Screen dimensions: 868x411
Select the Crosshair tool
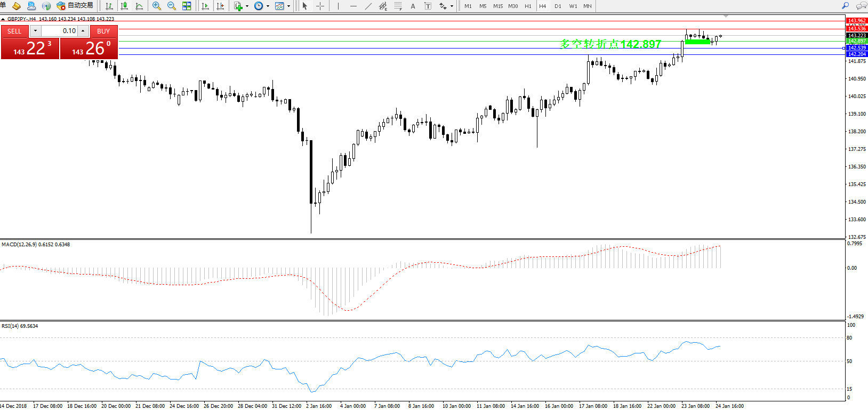320,6
